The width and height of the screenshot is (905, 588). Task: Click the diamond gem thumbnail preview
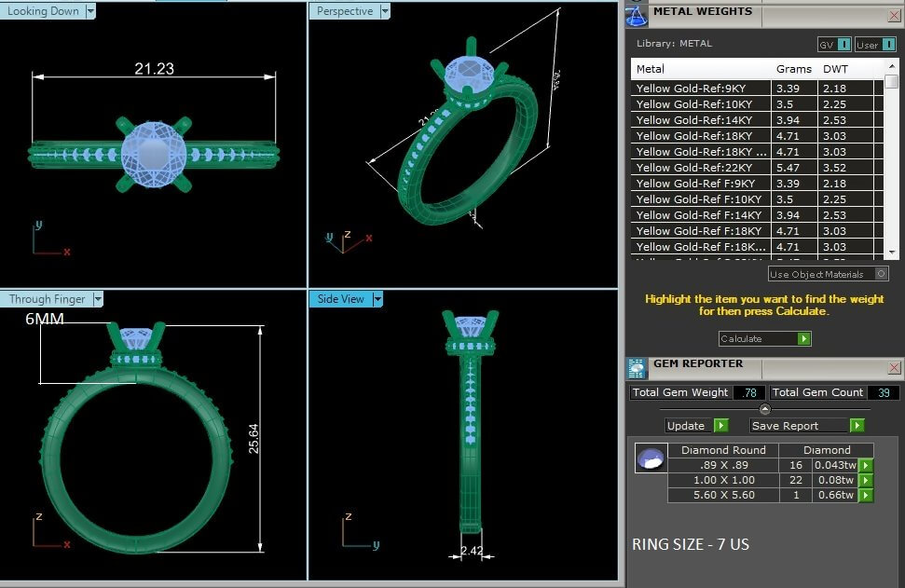(x=651, y=458)
